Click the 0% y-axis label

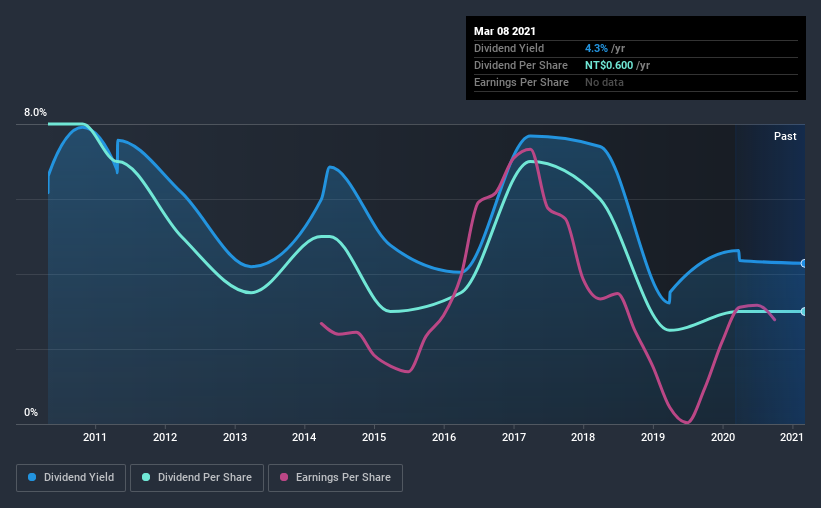[31, 413]
